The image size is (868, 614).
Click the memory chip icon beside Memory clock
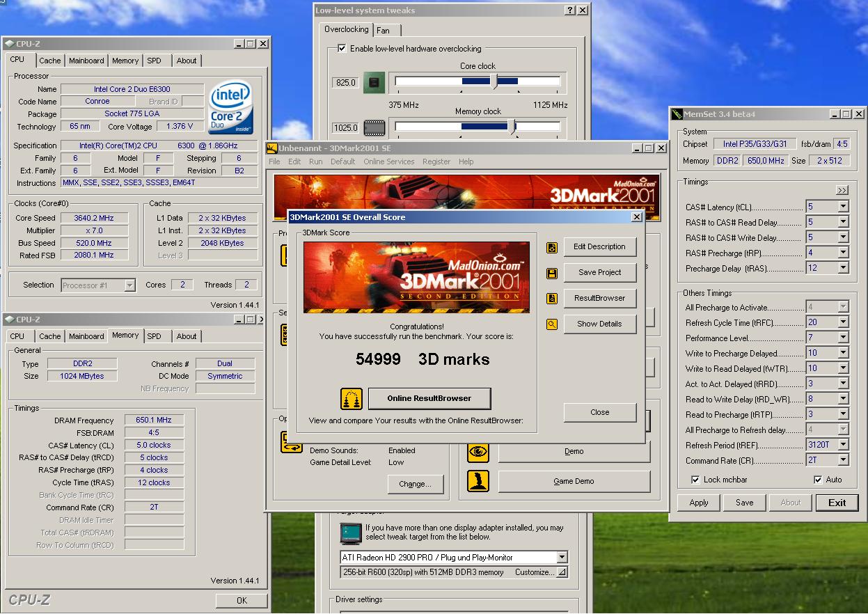pyautogui.click(x=374, y=127)
